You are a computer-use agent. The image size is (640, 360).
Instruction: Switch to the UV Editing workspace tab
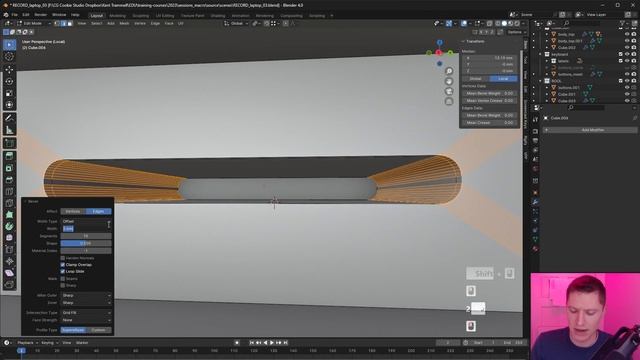click(x=165, y=16)
